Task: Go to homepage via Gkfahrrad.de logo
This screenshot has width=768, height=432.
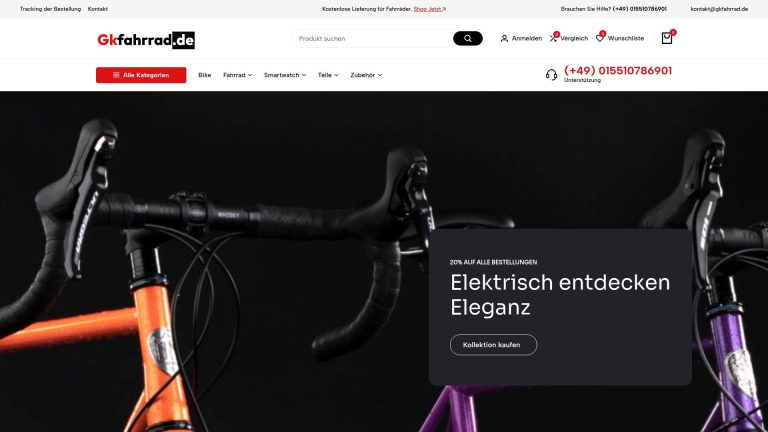Action: click(146, 40)
